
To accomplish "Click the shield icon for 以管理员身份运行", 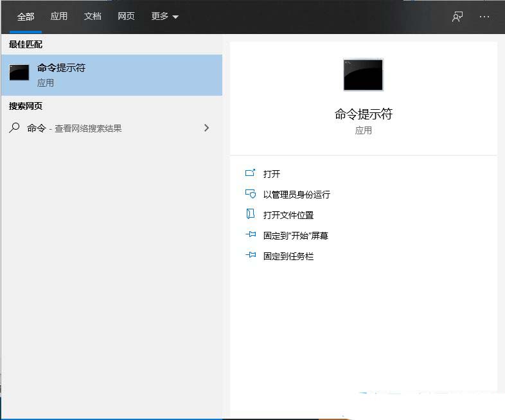I will (x=251, y=194).
